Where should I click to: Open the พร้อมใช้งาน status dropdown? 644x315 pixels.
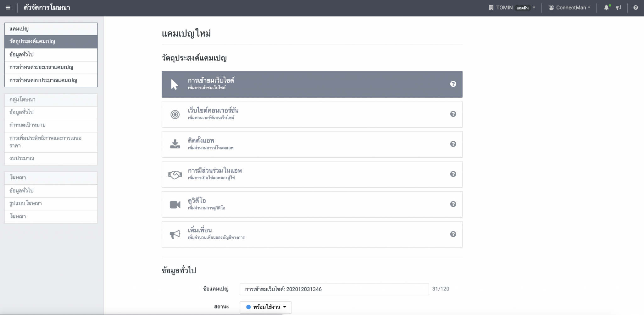pyautogui.click(x=266, y=307)
